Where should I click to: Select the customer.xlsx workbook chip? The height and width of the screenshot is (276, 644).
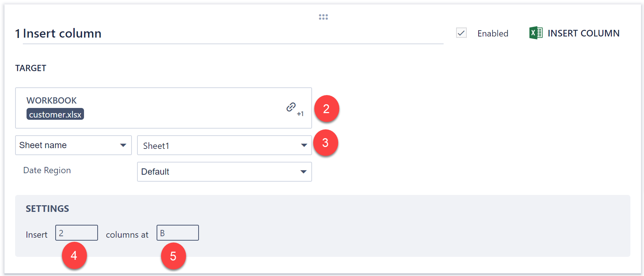pos(55,114)
